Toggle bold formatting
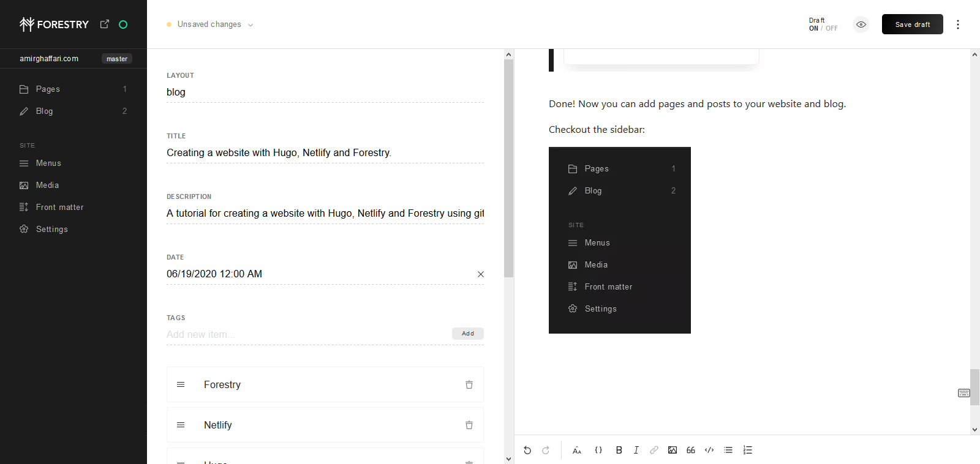 [x=619, y=450]
